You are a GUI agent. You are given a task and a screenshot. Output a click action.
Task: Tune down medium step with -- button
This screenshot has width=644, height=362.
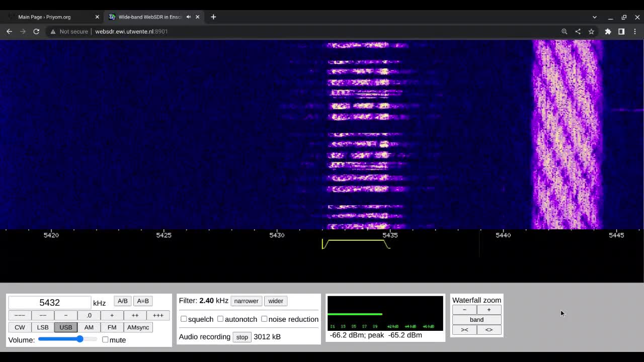(x=43, y=315)
